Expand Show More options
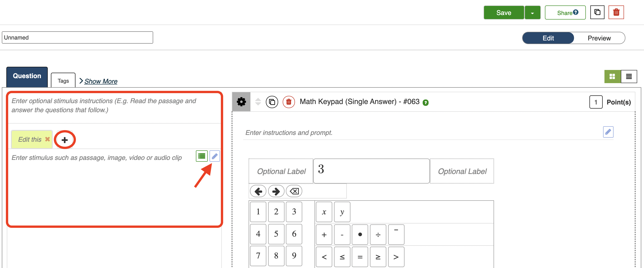 100,81
